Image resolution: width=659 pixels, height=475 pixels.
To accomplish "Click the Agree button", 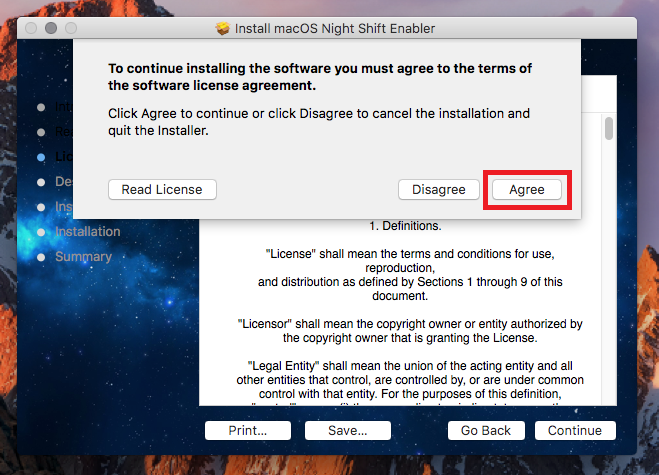I will [527, 190].
